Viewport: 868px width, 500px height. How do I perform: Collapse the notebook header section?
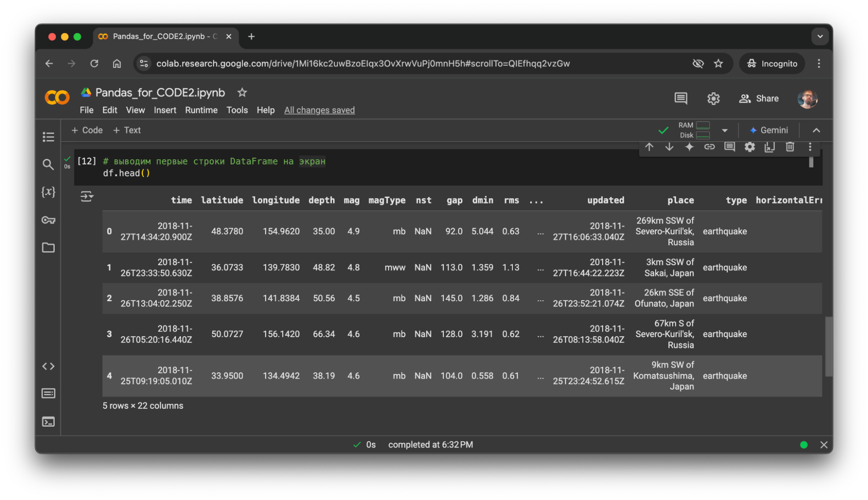coord(817,130)
